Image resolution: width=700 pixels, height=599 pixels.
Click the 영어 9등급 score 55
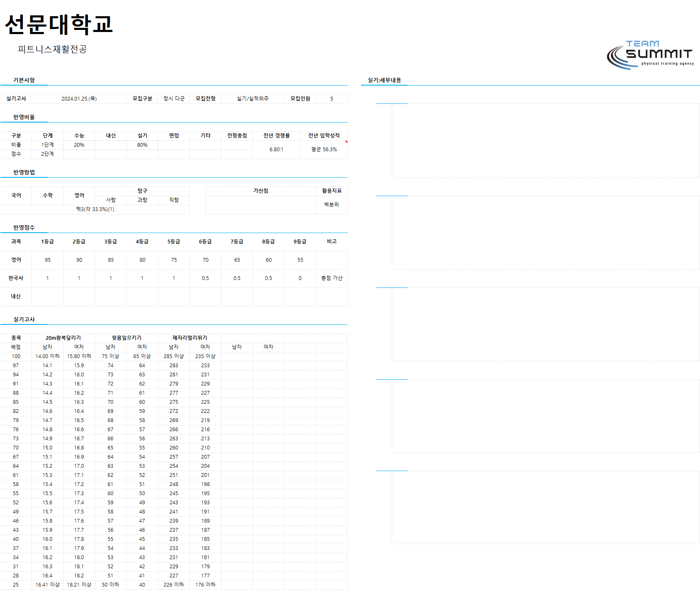coord(300,260)
